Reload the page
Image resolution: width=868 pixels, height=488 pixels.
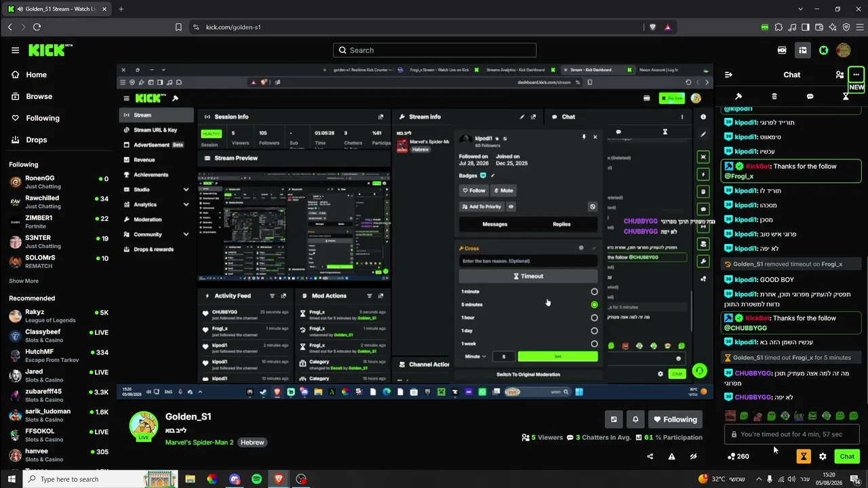(x=37, y=27)
